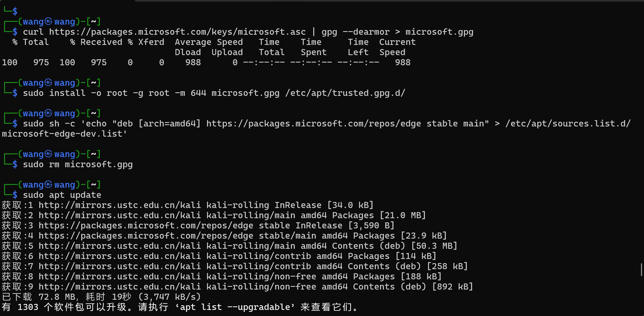Click the 'sudo apt update' command text
644x316 pixels.
pos(62,195)
